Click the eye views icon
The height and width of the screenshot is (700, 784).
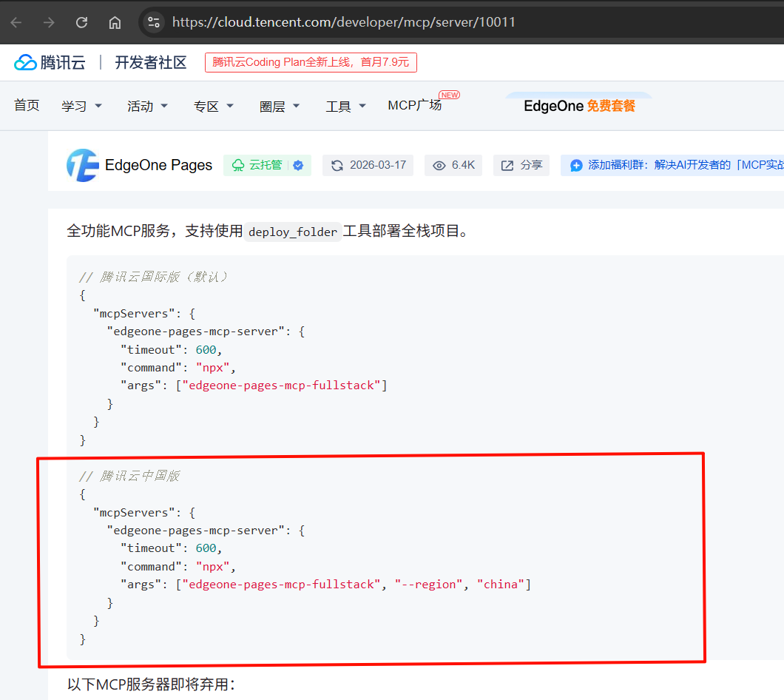[439, 166]
